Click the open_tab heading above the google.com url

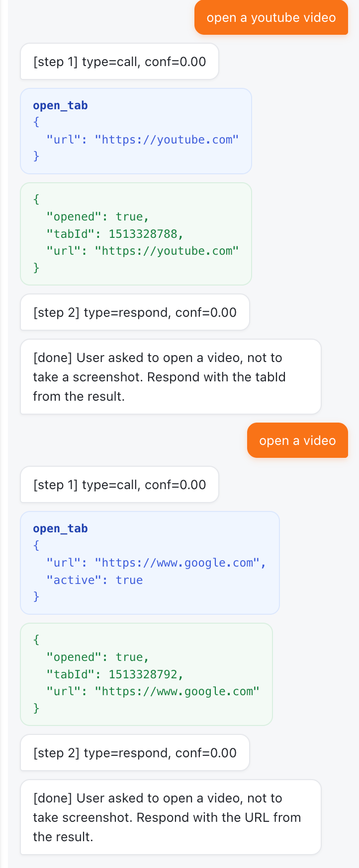coord(60,528)
